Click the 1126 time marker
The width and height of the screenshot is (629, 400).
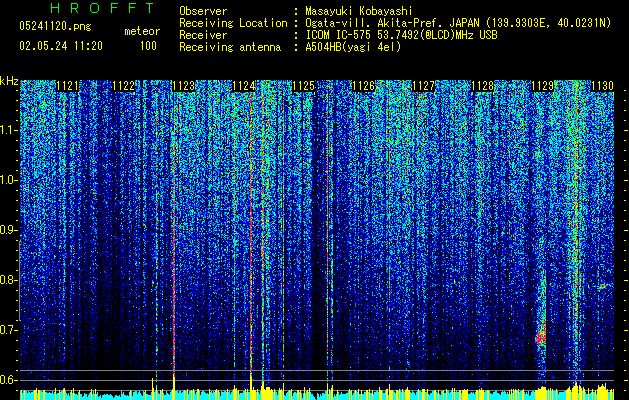[363, 86]
